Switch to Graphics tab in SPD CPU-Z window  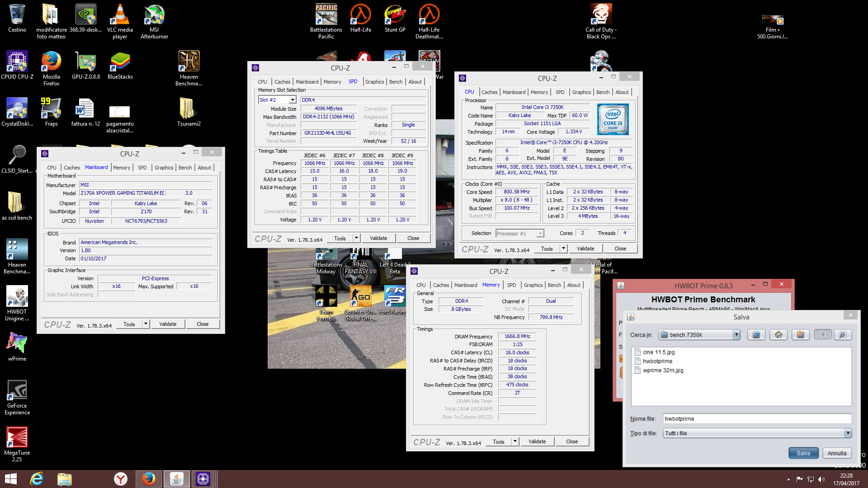375,82
